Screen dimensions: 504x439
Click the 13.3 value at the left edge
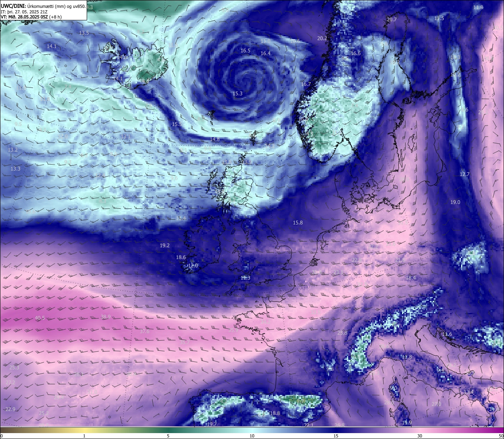(15, 169)
